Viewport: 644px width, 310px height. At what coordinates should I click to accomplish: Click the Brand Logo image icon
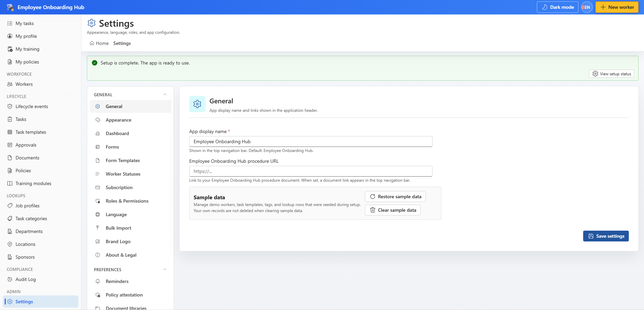pyautogui.click(x=98, y=241)
